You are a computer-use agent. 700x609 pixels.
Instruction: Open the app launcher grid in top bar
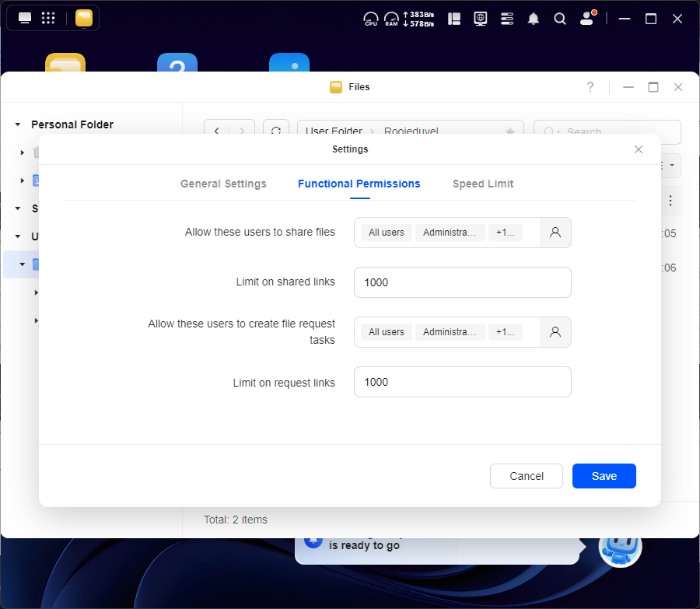[47, 18]
